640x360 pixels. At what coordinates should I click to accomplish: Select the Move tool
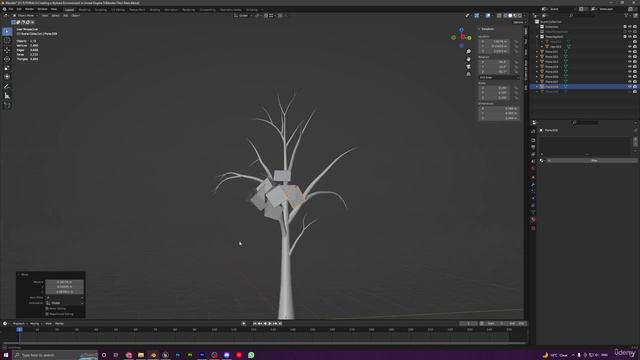[7, 50]
